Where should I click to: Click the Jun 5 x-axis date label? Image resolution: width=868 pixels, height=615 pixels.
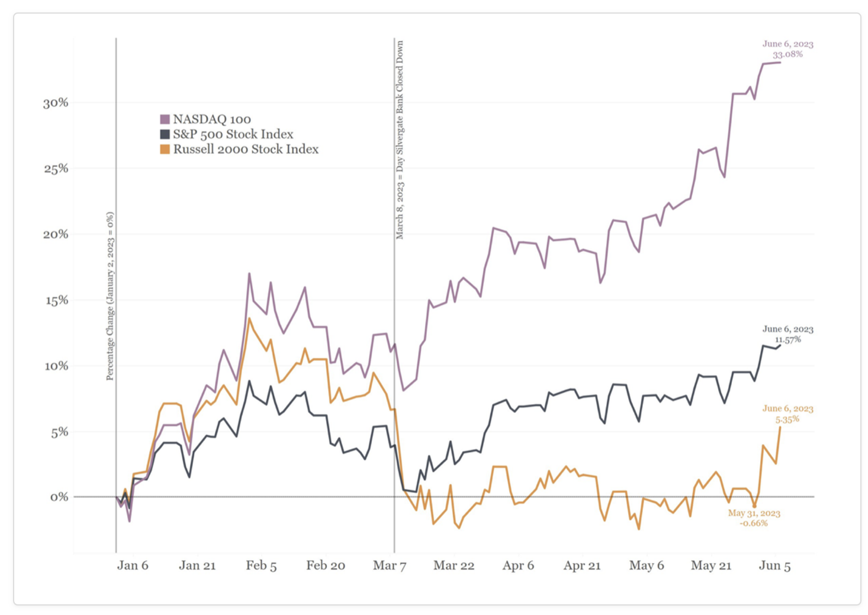pos(774,565)
